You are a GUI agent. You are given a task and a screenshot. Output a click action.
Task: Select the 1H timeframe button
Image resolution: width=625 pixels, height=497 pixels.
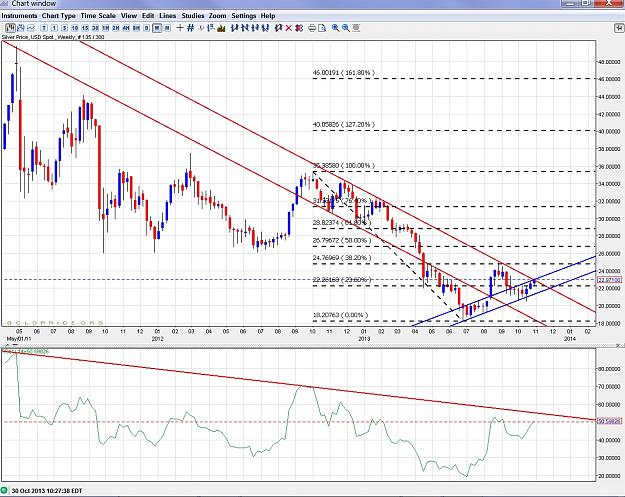[105, 28]
